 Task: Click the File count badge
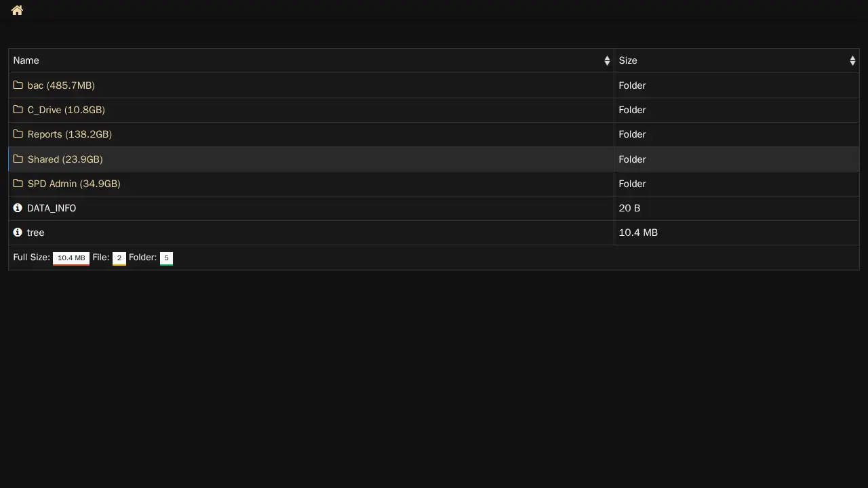tap(119, 258)
